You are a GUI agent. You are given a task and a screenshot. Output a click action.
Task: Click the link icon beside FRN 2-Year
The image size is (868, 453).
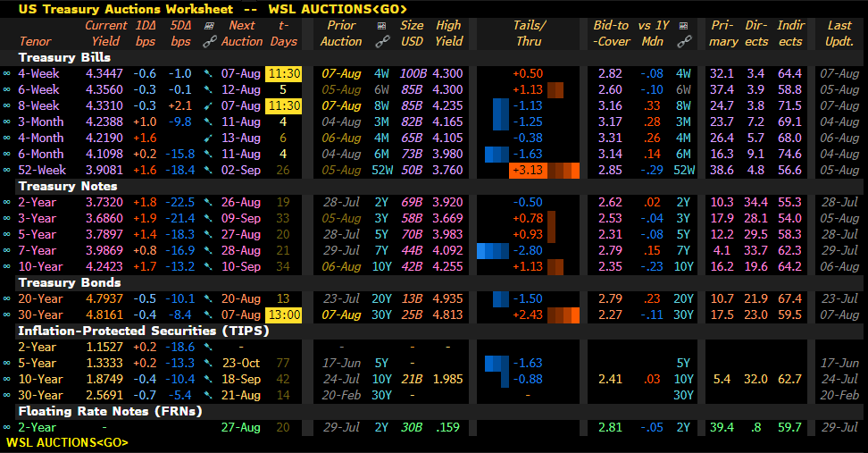[x=6, y=427]
